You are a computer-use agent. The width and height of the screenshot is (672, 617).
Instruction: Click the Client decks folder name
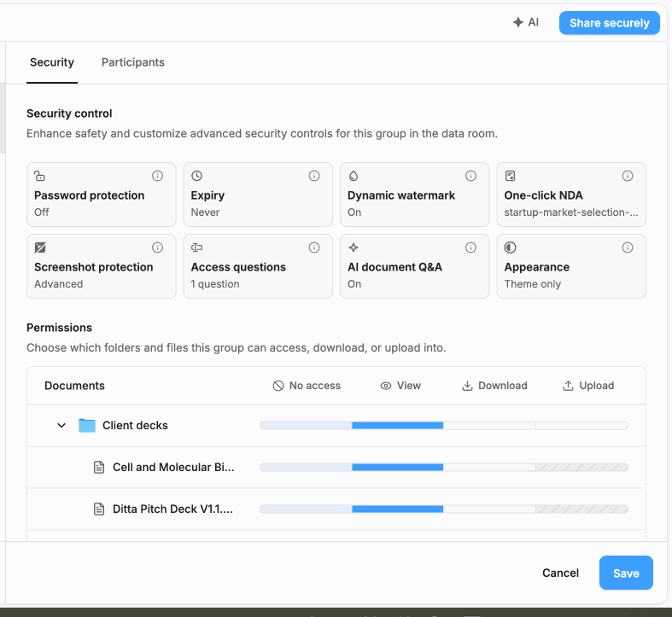(135, 426)
